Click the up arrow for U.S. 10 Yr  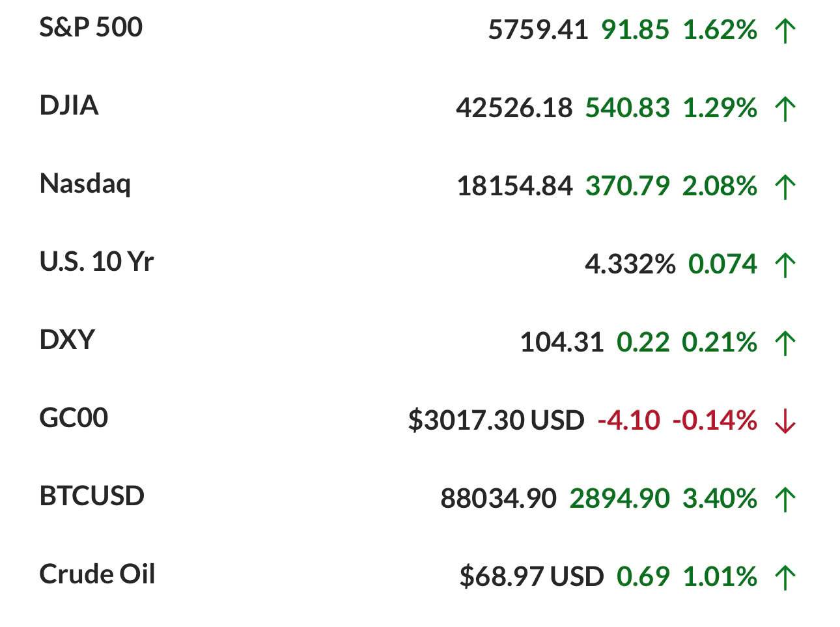pos(785,265)
